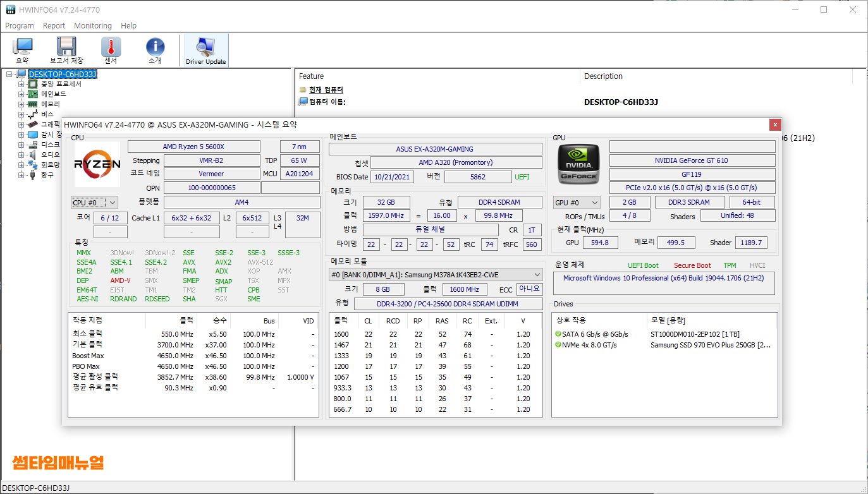
Task: Select the DESKTOP-C6HD33J tree label
Action: click(x=63, y=75)
